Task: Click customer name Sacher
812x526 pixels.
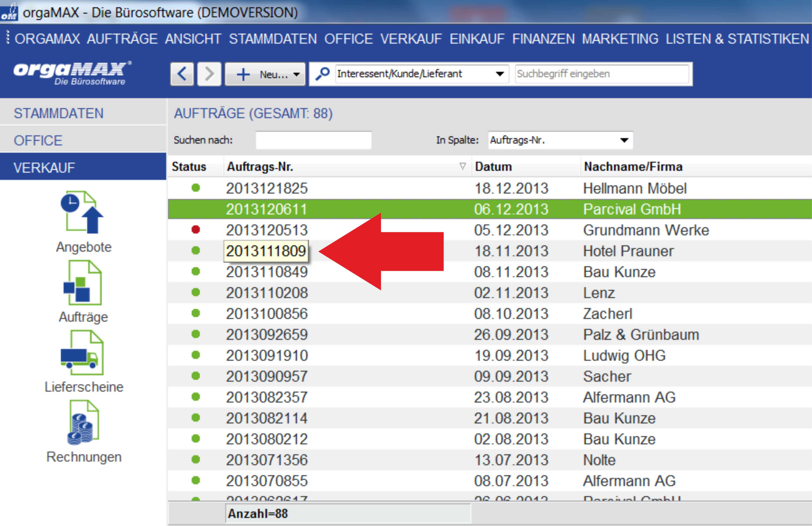Action: coord(607,376)
